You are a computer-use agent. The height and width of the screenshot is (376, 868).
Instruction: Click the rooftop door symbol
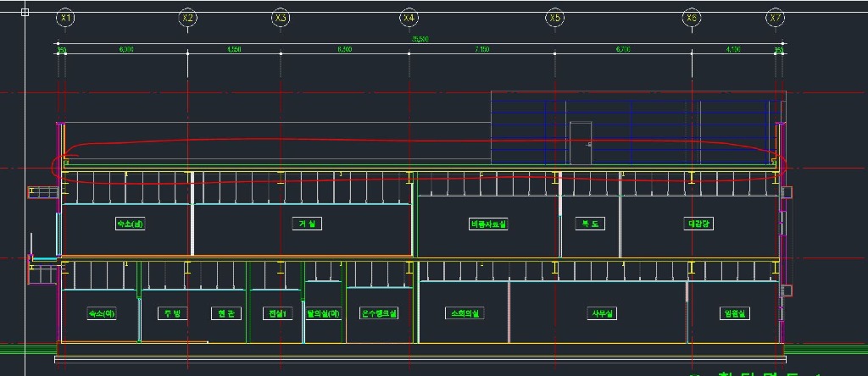tap(580, 142)
